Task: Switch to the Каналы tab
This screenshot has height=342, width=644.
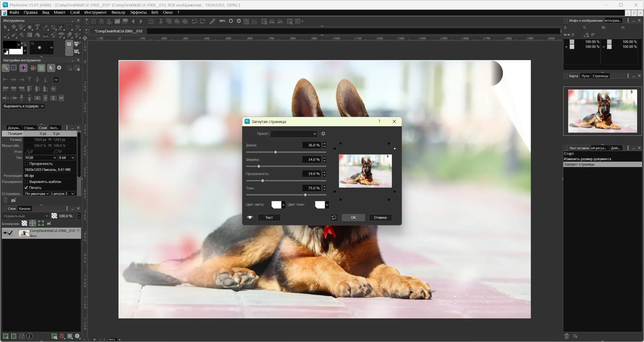Action: (25, 208)
